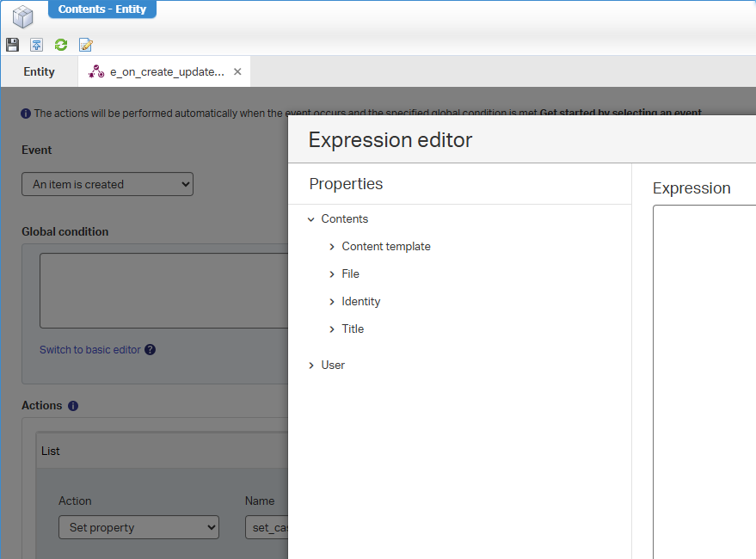This screenshot has width=756, height=559.
Task: Click the Actions info icon
Action: (73, 406)
